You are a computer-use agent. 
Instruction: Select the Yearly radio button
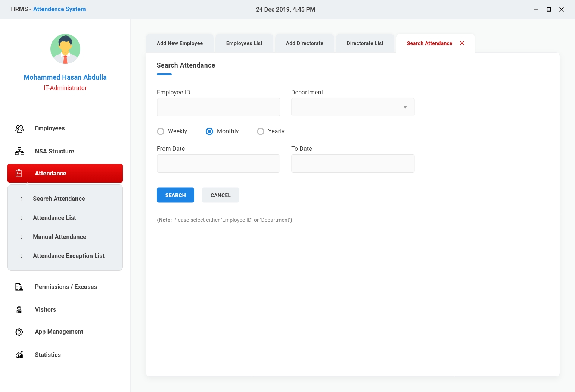261,131
